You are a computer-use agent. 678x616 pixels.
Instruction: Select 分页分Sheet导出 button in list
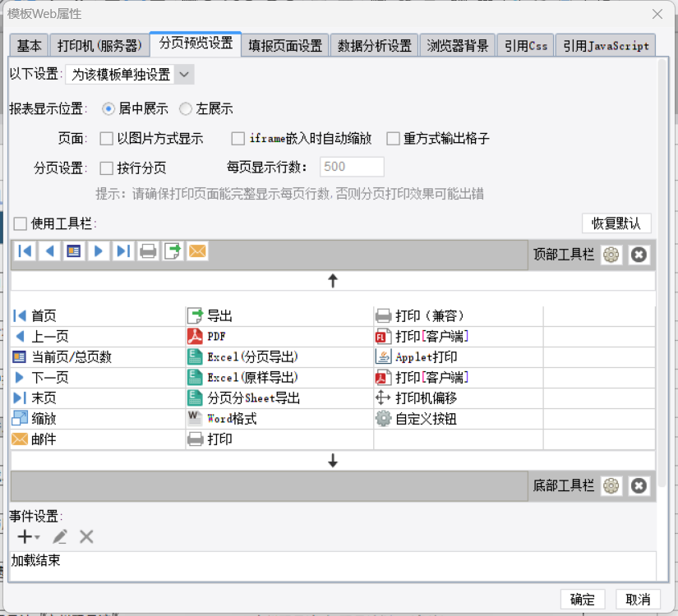[x=279, y=398]
